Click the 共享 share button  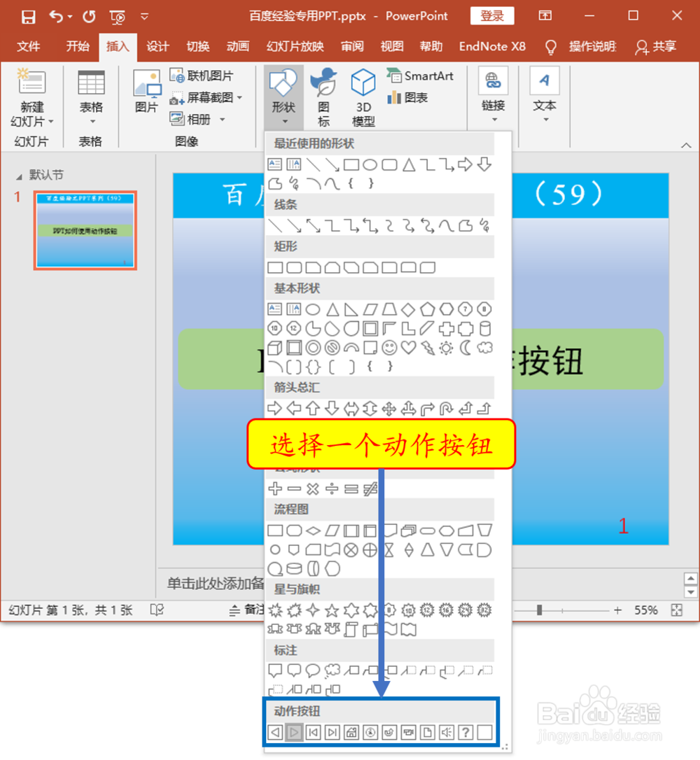(x=656, y=46)
